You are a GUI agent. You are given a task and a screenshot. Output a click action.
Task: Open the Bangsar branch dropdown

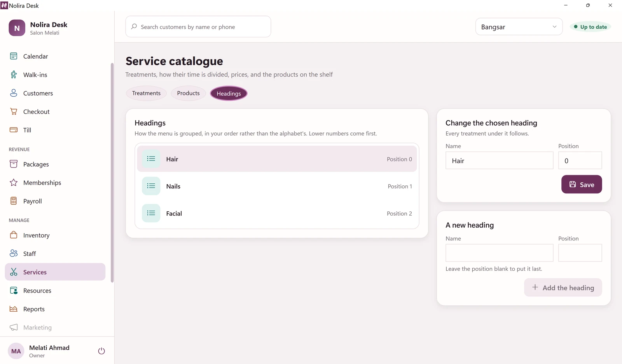[519, 27]
